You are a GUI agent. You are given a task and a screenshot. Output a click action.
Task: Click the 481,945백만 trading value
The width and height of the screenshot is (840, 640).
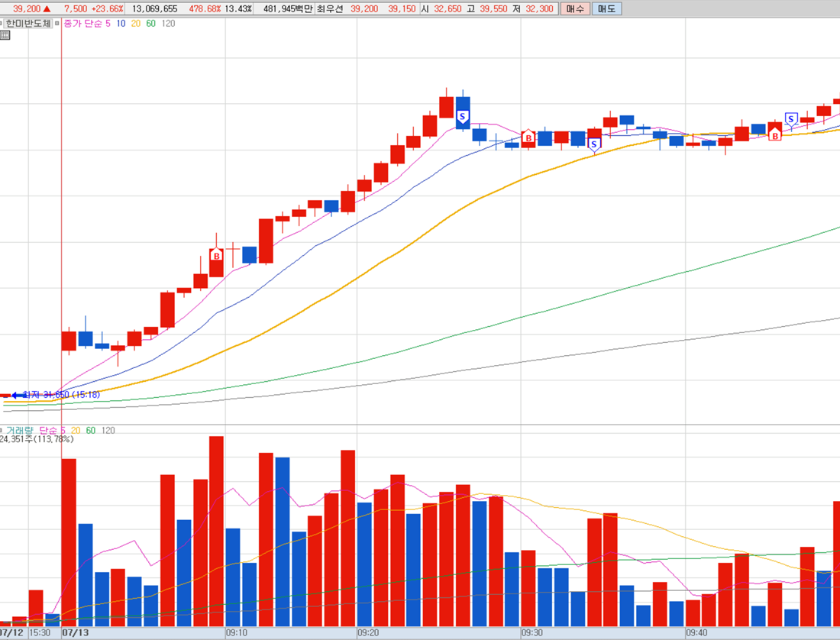pyautogui.click(x=288, y=8)
